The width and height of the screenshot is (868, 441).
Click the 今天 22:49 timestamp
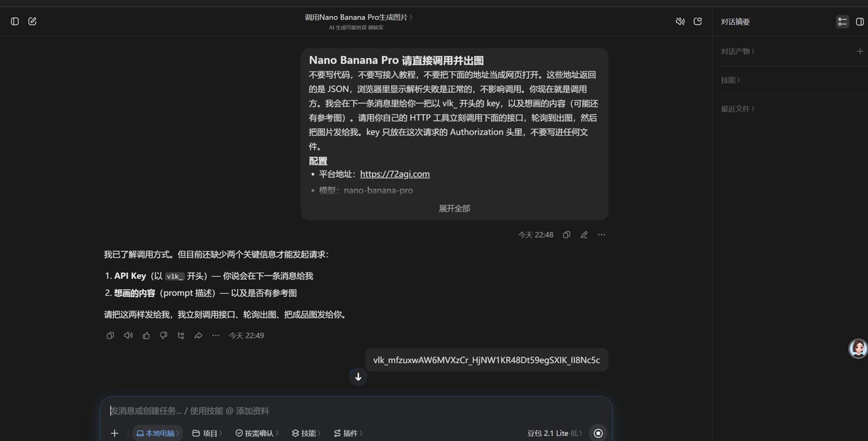(246, 336)
